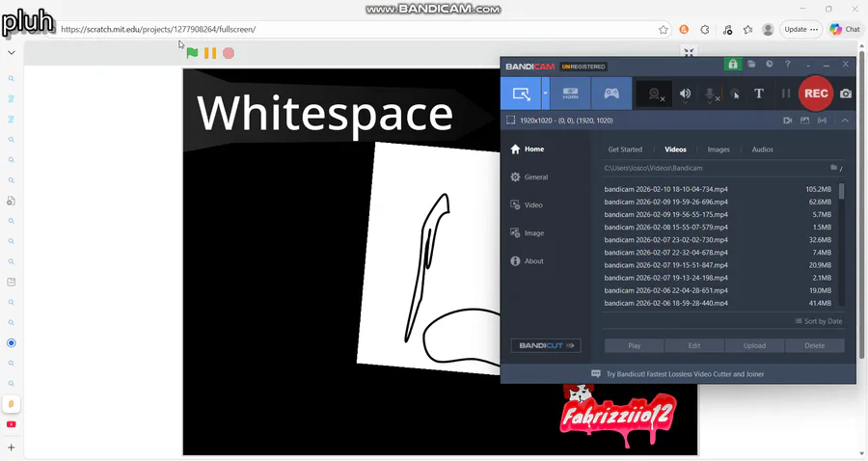
Task: Switch Bandicam to HDMI device recording mode
Action: click(570, 94)
